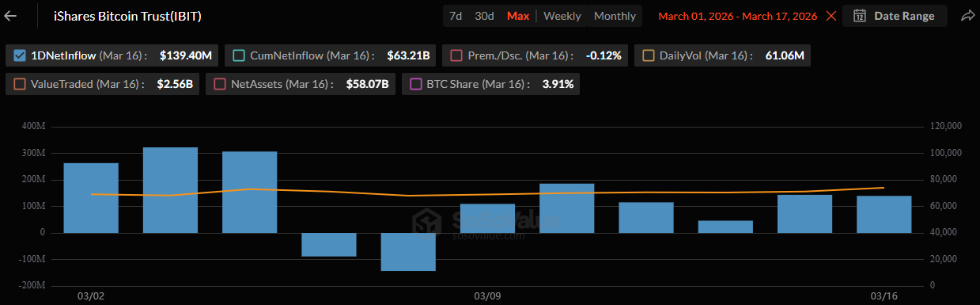Screen dimensions: 980x305
Task: Enable the ValueTraded series checkbox
Action: [21, 84]
